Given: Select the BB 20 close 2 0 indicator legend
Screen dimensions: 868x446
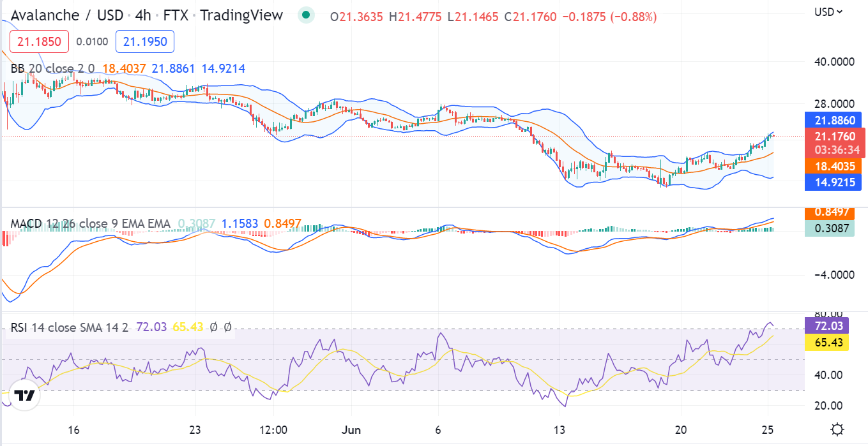Looking at the screenshot, I should [52, 68].
